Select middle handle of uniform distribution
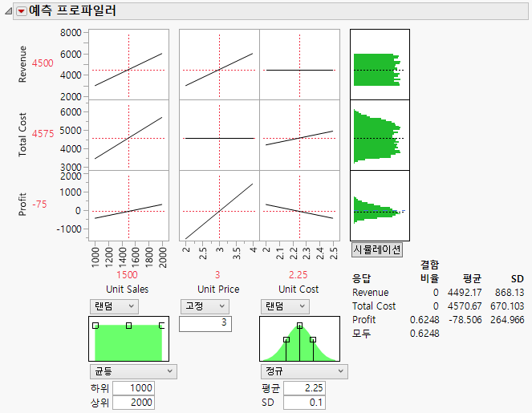The image size is (532, 413). [128, 326]
